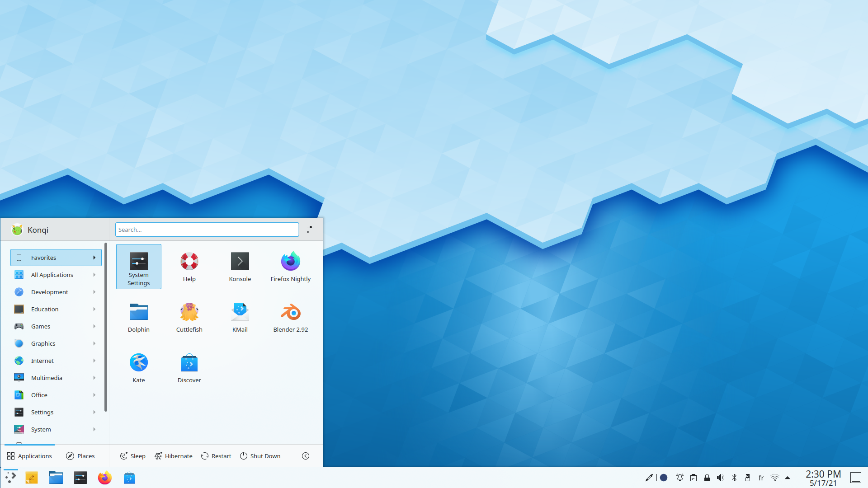
Task: Click the Search input field
Action: point(207,230)
